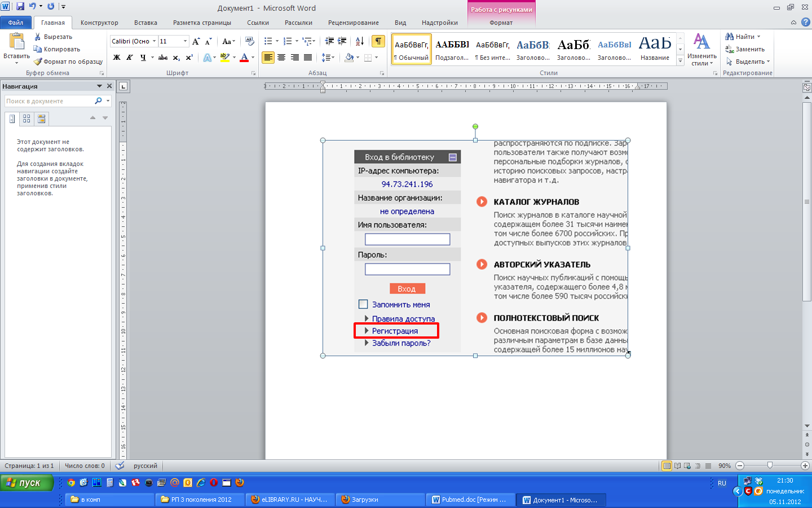Screen dimensions: 812x508
Task: Decrease paragraph indent
Action: click(330, 41)
